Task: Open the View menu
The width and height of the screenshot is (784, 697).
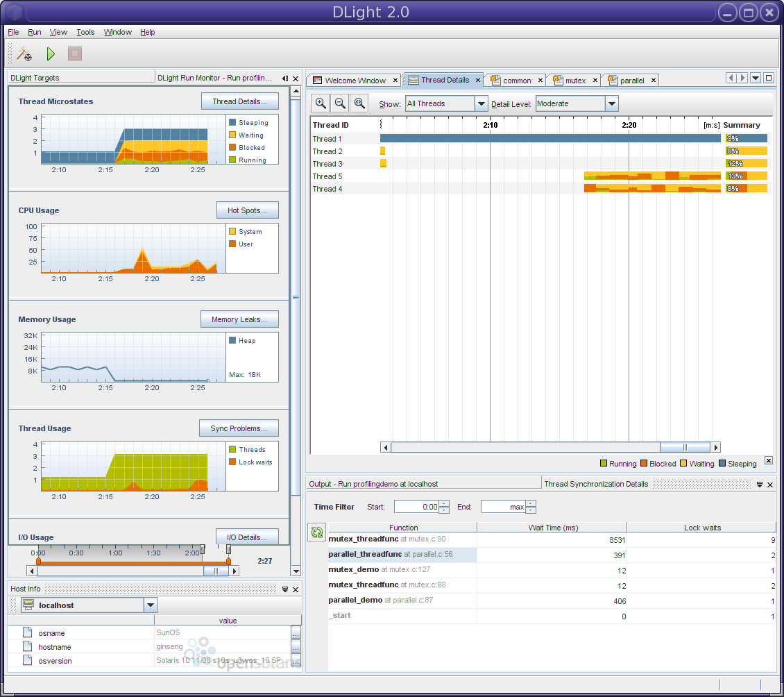Action: pyautogui.click(x=58, y=32)
